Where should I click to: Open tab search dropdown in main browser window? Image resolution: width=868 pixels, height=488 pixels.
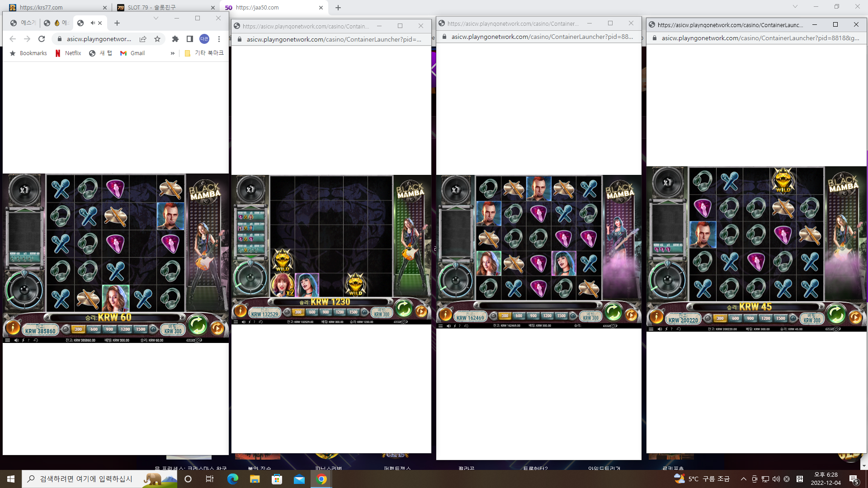click(795, 7)
